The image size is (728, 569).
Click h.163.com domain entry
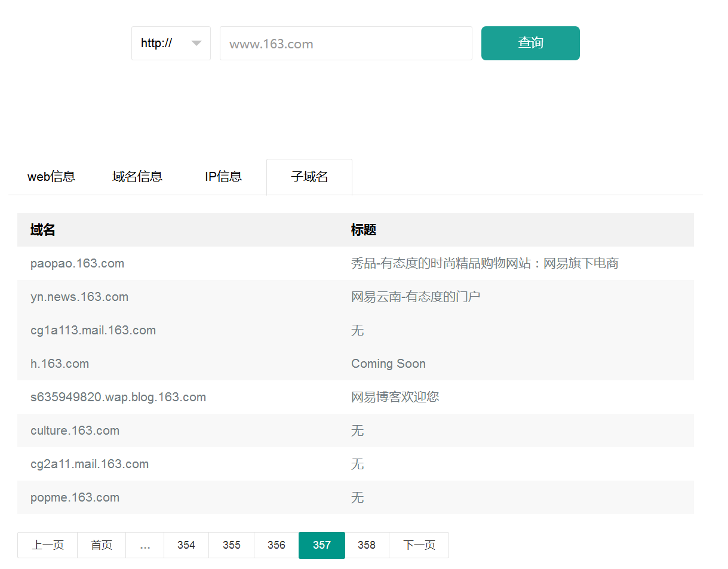[60, 364]
